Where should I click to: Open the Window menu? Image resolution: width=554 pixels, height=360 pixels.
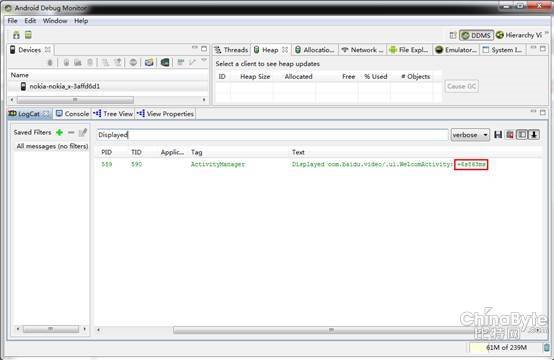pyautogui.click(x=55, y=21)
